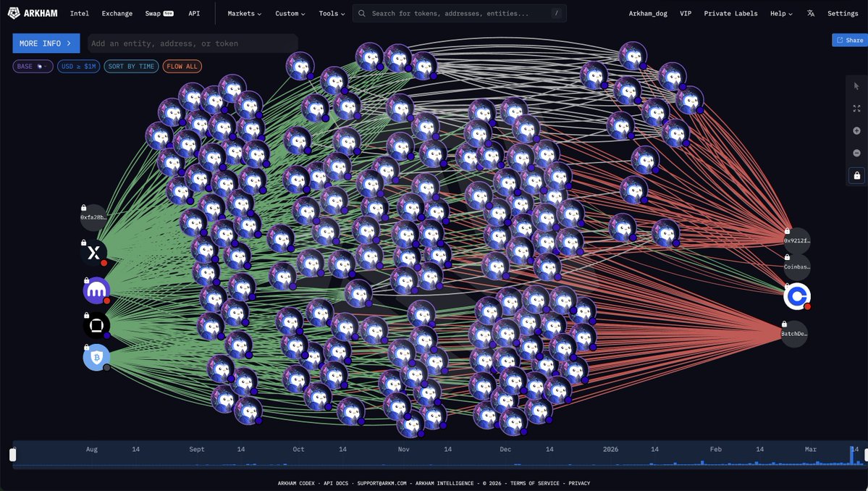Screen dimensions: 868x491
Task: Open the API DOCS footer link
Action: [336, 483]
